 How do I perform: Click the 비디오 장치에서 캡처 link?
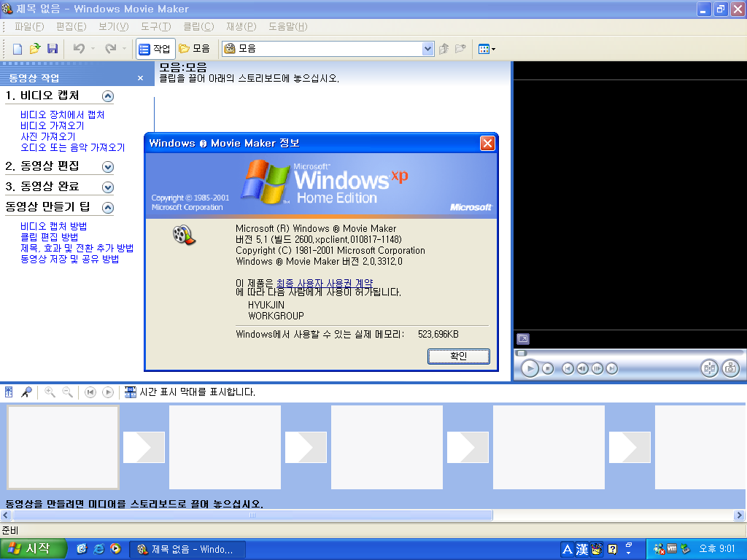63,114
